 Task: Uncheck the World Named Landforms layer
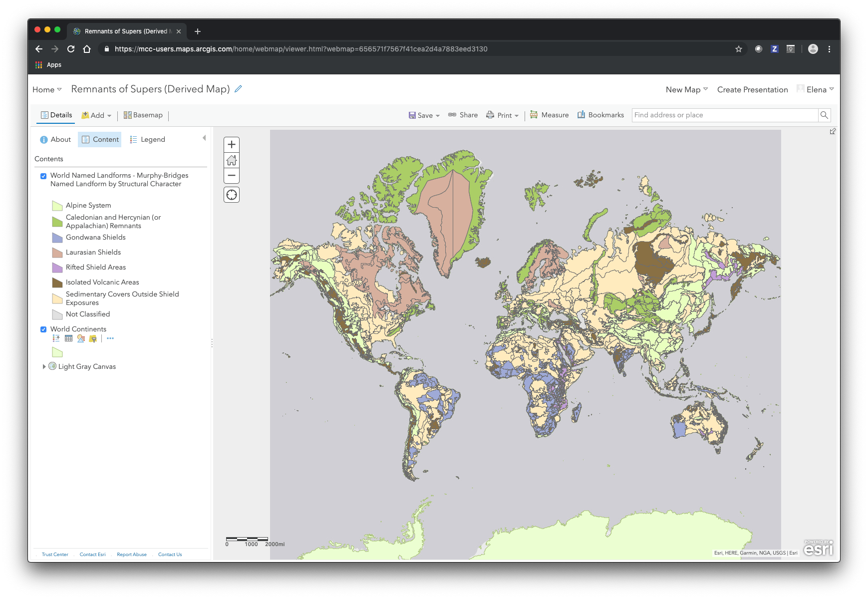tap(43, 176)
